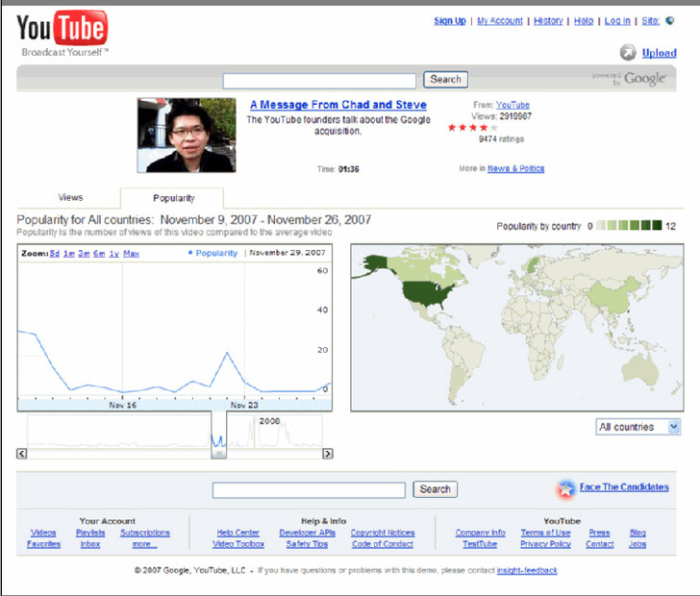
Task: Set chart zoom to 3m
Action: coord(84,254)
